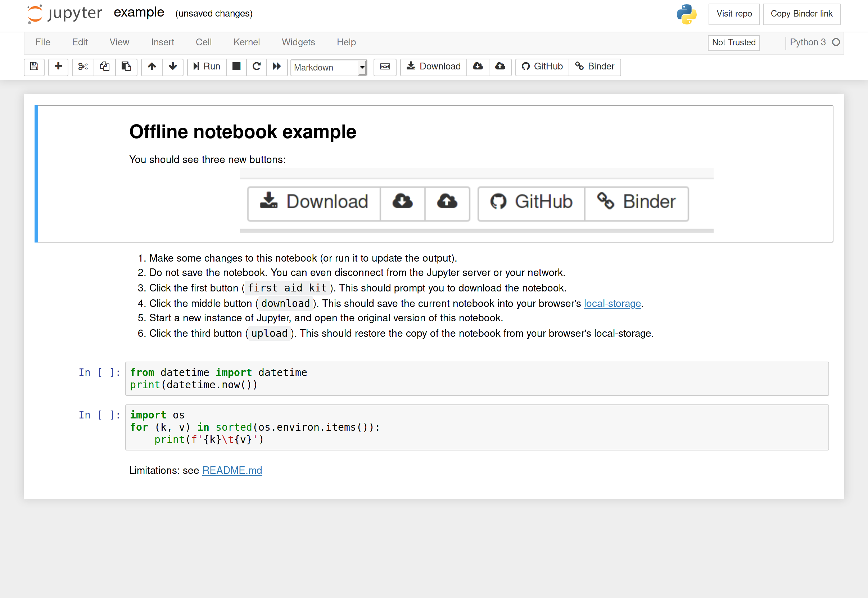Open the command palette keyboard icon
The width and height of the screenshot is (868, 598).
point(385,67)
